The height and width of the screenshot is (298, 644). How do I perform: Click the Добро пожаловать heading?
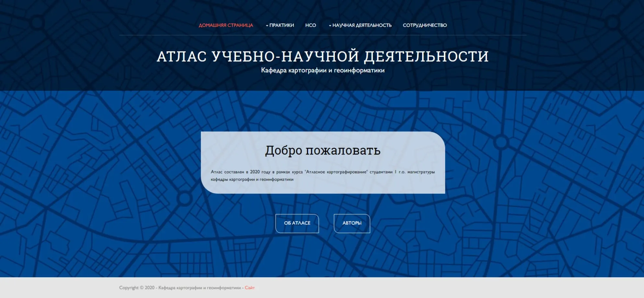[x=322, y=150]
